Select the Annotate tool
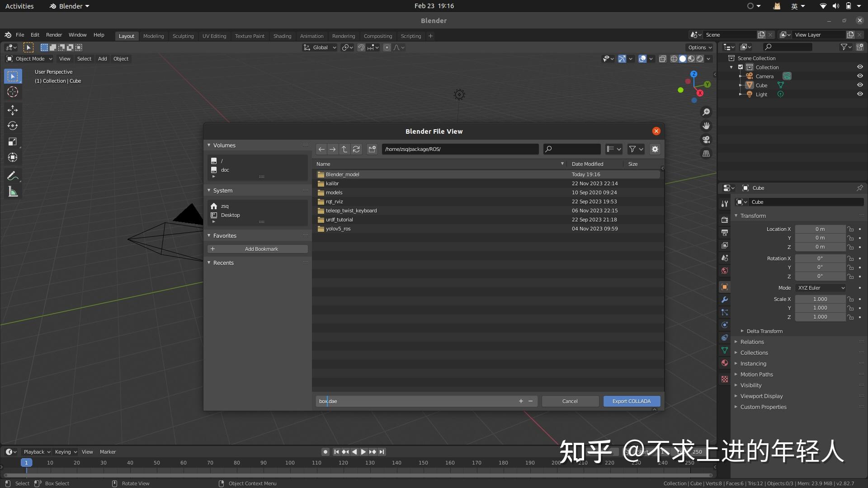 [x=13, y=175]
